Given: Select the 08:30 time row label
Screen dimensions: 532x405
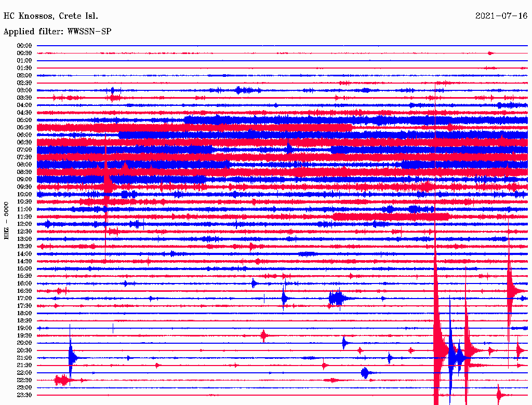Looking at the screenshot, I should [24, 172].
